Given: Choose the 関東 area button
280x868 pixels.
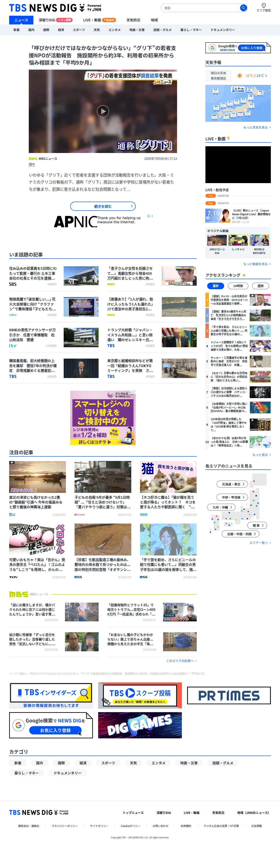Looking at the screenshot, I should (258, 525).
